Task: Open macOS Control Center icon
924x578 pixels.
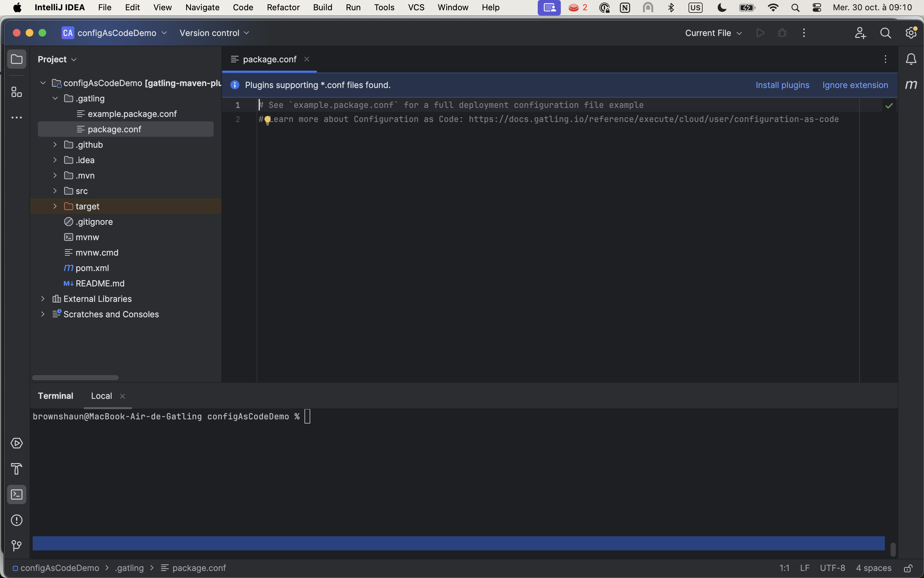Action: (x=817, y=8)
